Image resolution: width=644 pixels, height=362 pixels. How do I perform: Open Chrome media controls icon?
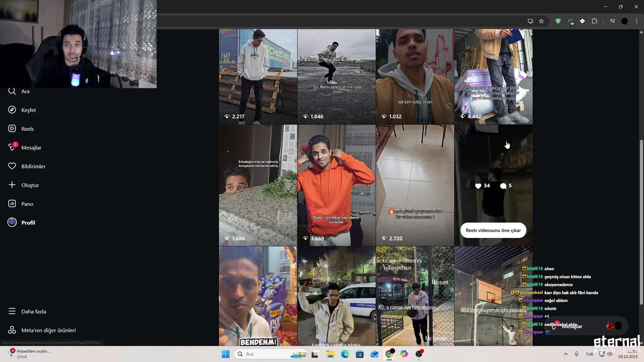(612, 21)
